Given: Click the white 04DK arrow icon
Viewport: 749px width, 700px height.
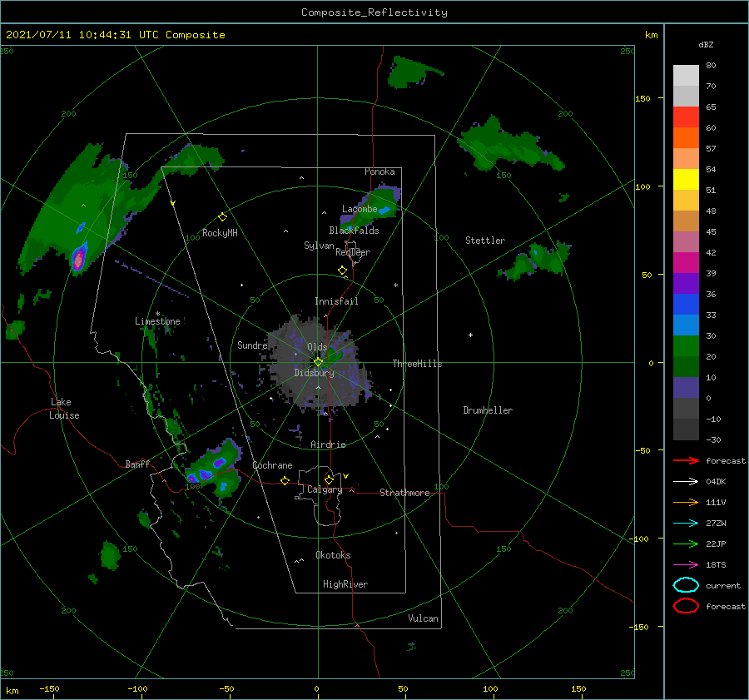Looking at the screenshot, I should [686, 481].
